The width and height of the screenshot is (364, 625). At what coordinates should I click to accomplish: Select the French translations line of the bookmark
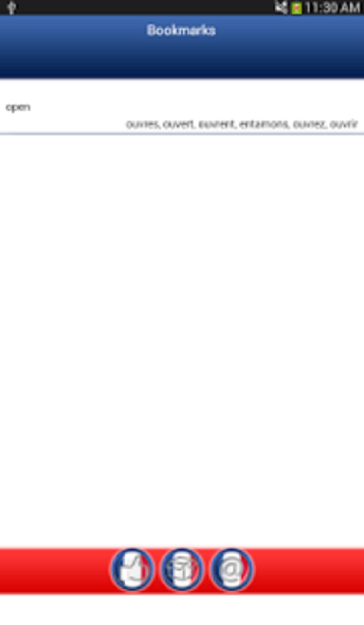[242, 124]
